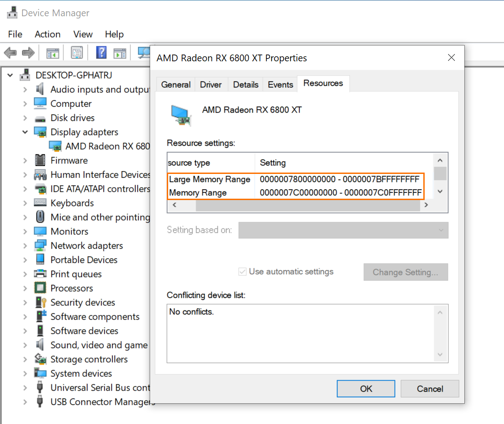Click the Print queues printer icon

41,274
